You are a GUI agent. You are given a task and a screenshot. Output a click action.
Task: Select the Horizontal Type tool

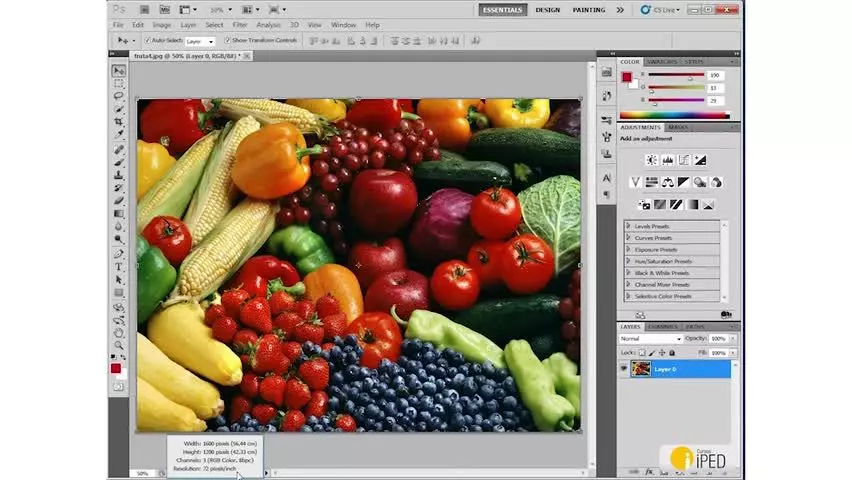[118, 267]
